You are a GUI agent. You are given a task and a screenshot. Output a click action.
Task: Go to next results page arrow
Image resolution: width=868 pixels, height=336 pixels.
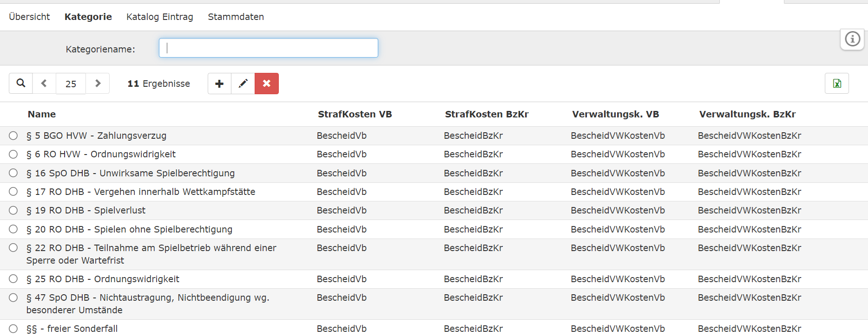(98, 84)
